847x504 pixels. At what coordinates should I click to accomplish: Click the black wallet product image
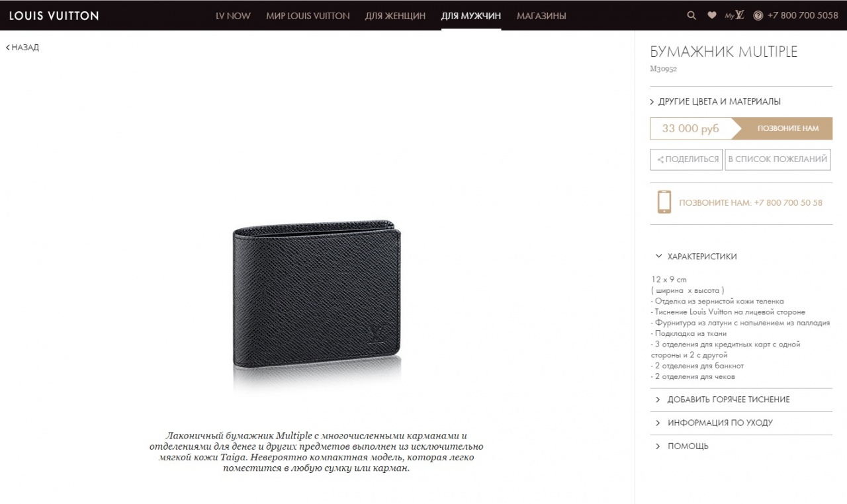317,295
